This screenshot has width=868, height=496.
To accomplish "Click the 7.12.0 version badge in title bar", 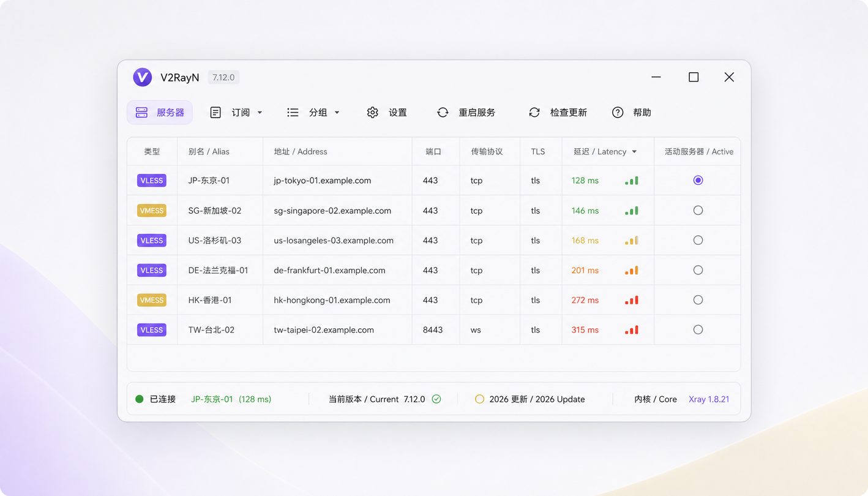I will (x=223, y=77).
